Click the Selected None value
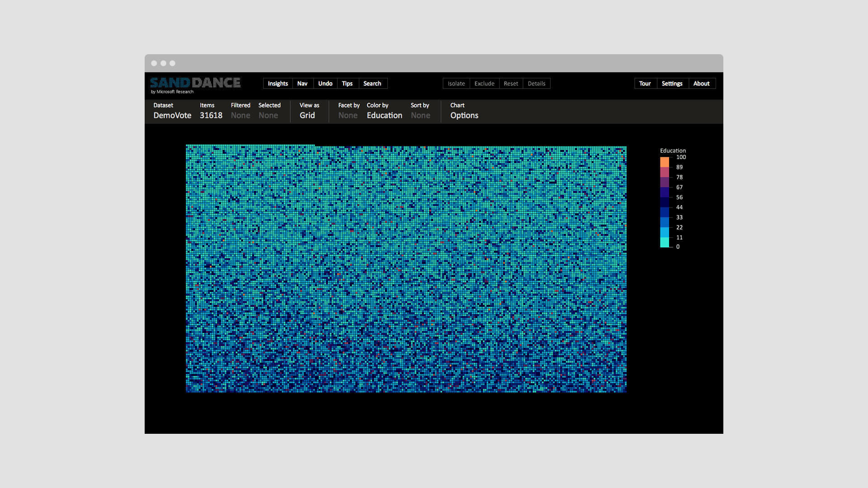Image resolution: width=868 pixels, height=488 pixels. coord(269,115)
